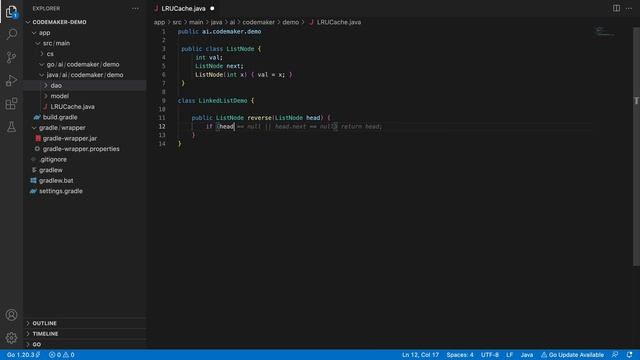Click 'reverse' method name in code
640x360 pixels.
(x=259, y=118)
